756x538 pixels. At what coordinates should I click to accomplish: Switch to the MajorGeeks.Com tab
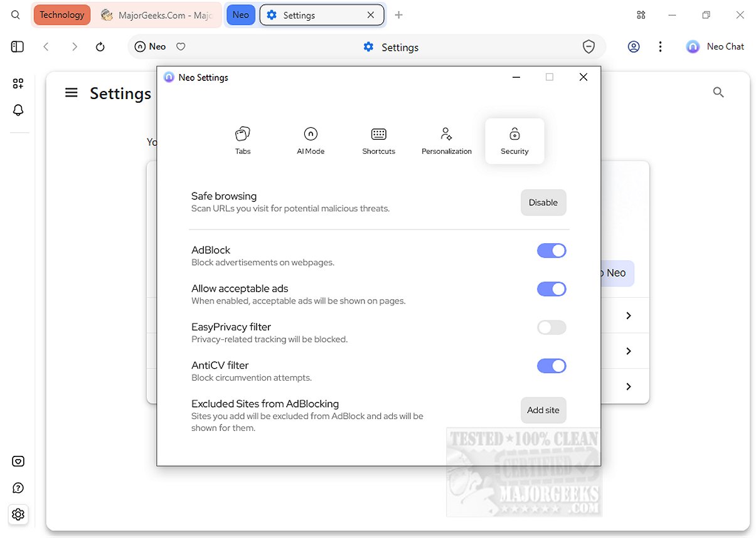156,14
